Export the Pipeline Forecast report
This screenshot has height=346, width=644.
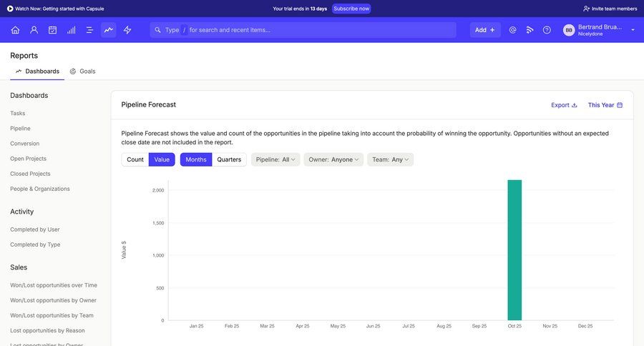point(564,105)
